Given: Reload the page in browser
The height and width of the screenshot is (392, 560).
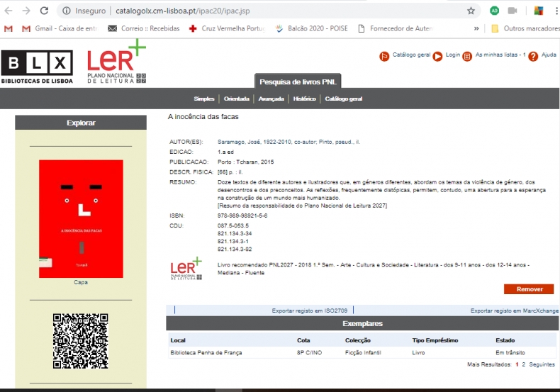Looking at the screenshot, I should [44, 11].
